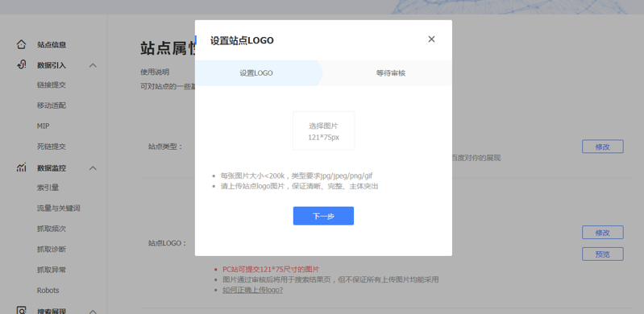Collapse the 数据监控 section chevron
644x314 pixels.
pos(93,168)
